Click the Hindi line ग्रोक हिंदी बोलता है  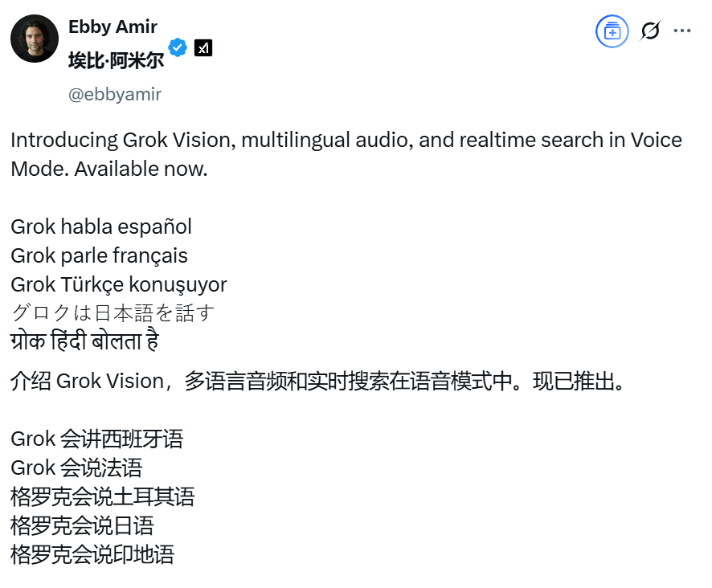[85, 341]
